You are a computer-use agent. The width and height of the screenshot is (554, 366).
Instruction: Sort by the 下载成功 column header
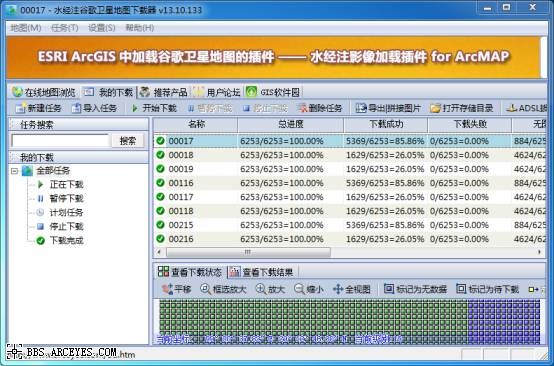coord(385,124)
